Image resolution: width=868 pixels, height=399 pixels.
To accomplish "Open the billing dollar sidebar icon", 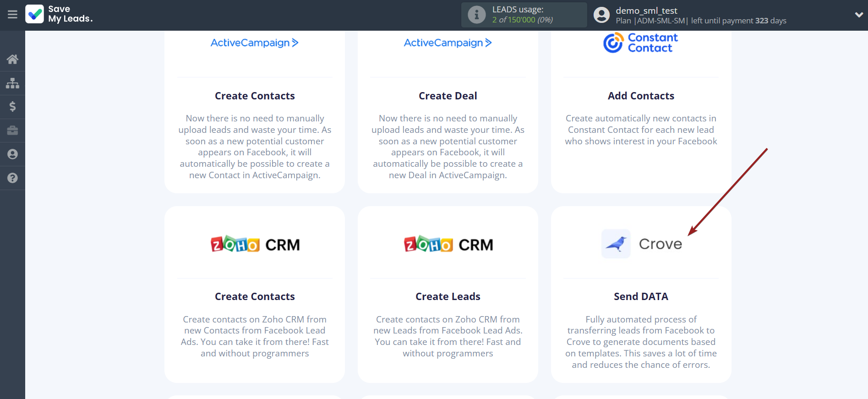I will [12, 107].
